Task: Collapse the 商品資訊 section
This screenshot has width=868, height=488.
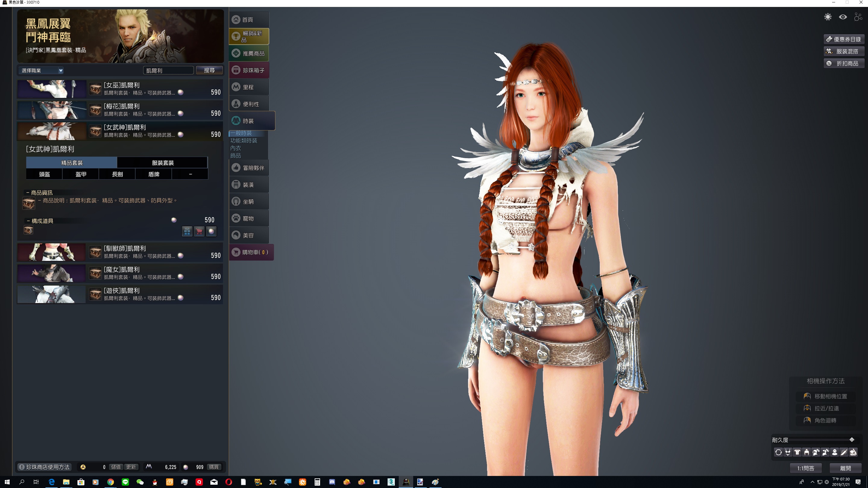Action: point(28,193)
